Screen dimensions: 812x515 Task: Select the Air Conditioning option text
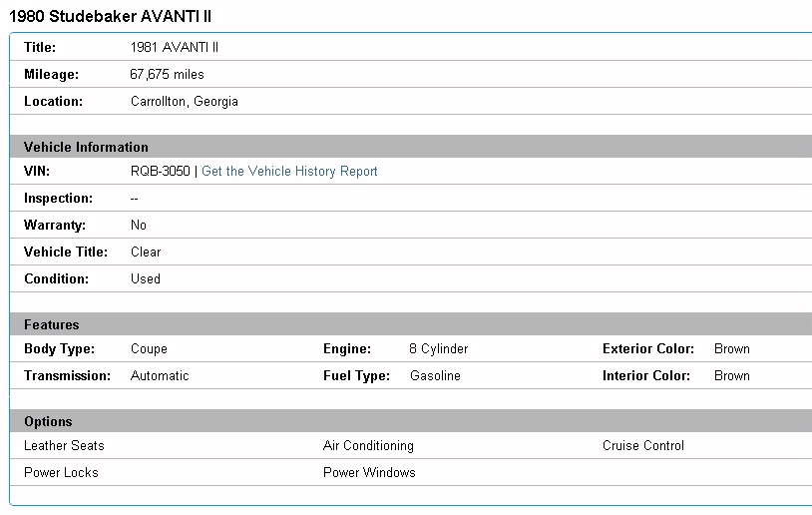(368, 446)
